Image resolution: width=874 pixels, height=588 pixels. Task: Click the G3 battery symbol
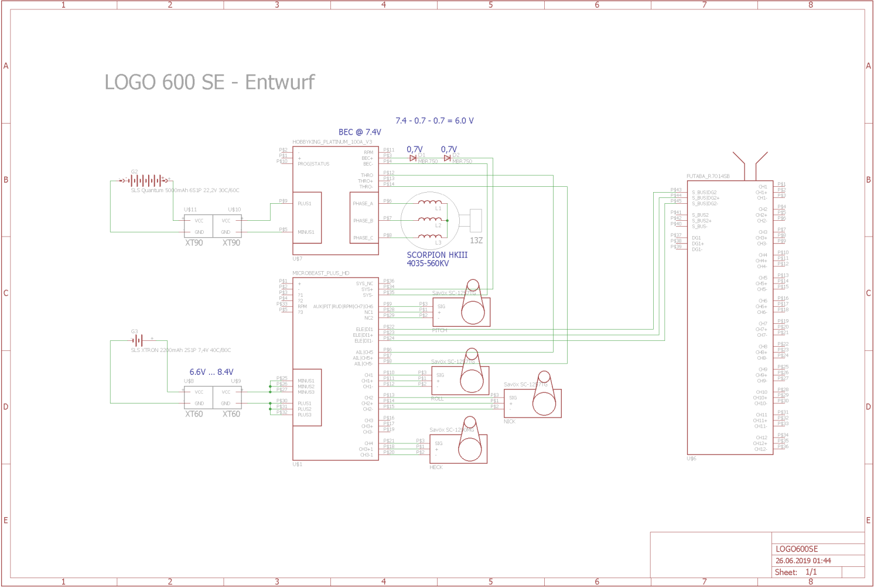(x=138, y=340)
